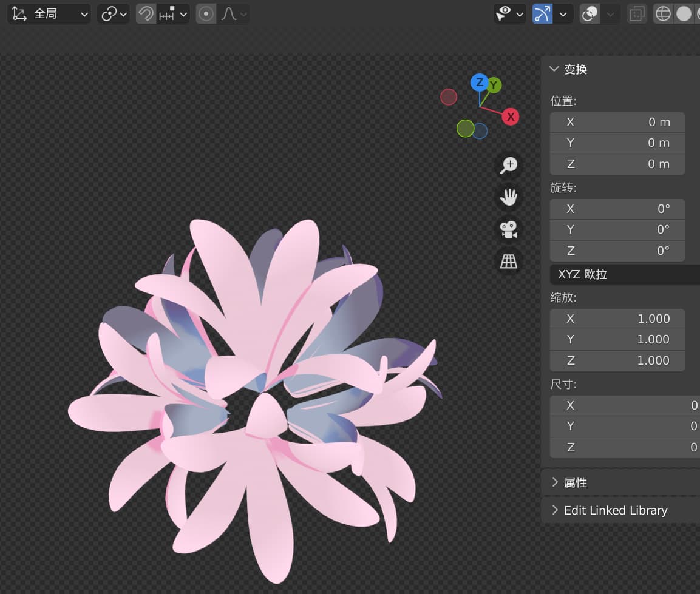Image resolution: width=700 pixels, height=594 pixels.
Task: Open the 全局 transform orientation dropdown
Action: pyautogui.click(x=50, y=14)
